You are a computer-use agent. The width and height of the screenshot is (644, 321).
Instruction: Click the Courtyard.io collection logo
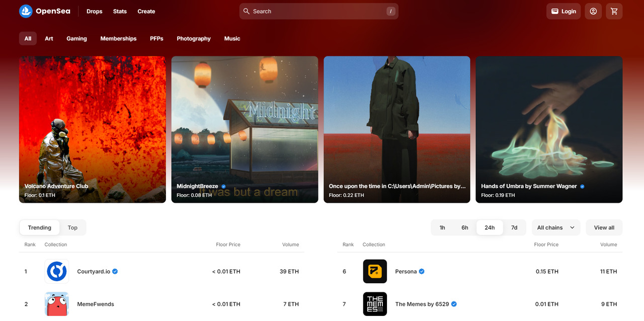click(x=57, y=271)
